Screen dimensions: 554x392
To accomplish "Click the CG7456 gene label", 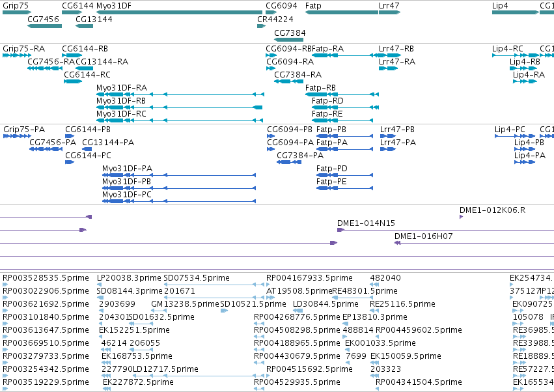I will point(43,19).
